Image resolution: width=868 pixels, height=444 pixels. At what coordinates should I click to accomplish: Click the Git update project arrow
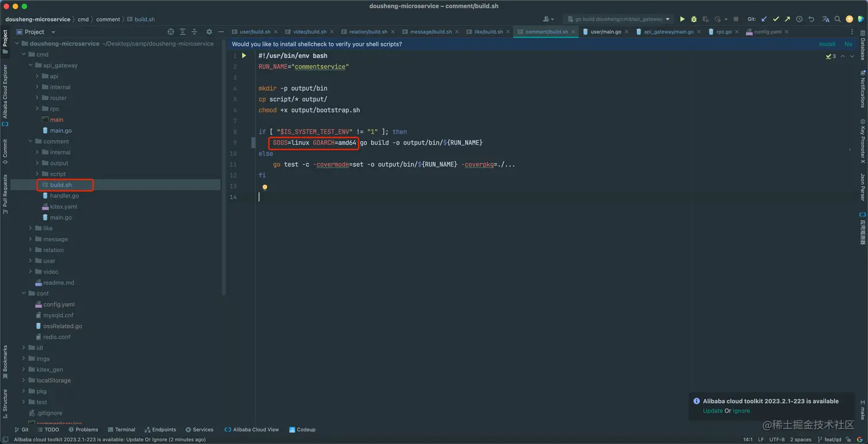click(x=764, y=19)
